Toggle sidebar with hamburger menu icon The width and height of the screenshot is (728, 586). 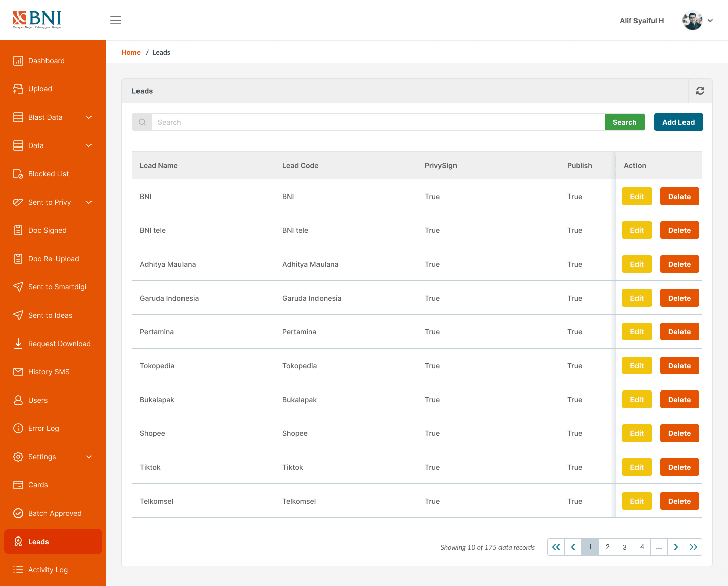[116, 20]
